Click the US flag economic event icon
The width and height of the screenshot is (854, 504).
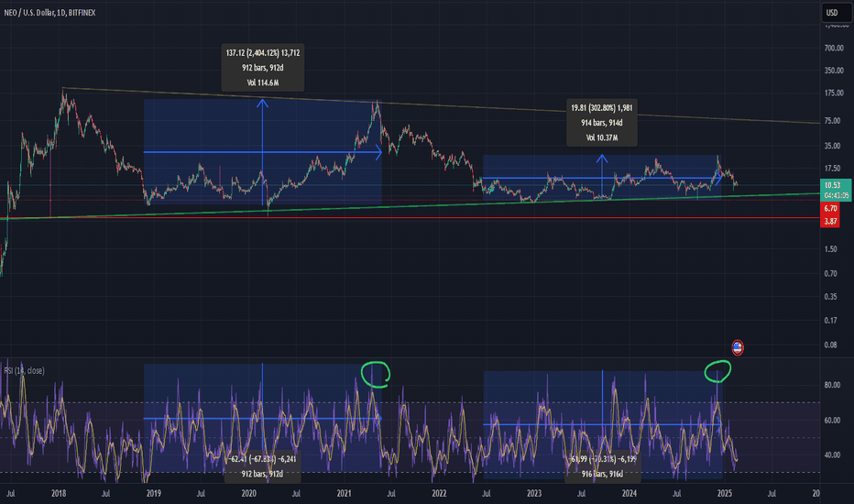click(738, 347)
